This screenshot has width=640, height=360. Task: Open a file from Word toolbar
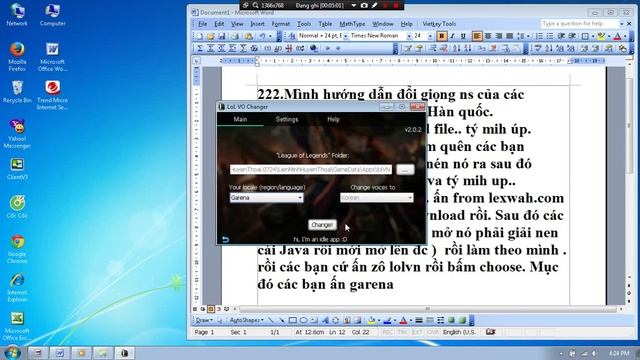(211, 36)
